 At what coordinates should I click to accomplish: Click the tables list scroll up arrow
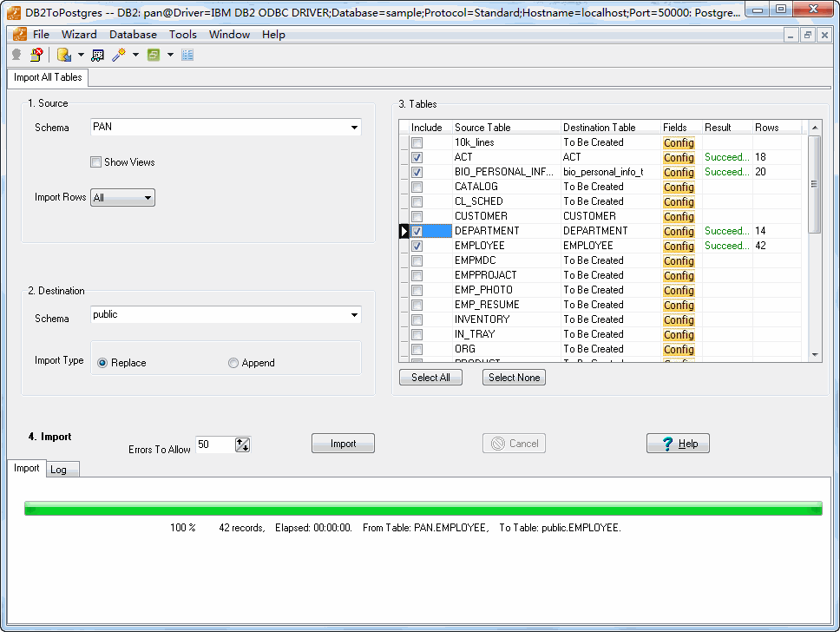(x=815, y=128)
